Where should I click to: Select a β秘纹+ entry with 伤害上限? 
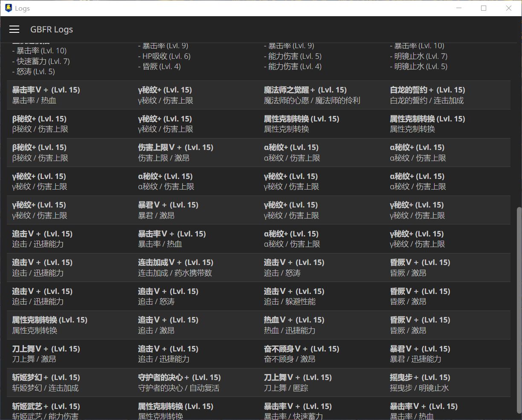pyautogui.click(x=39, y=124)
